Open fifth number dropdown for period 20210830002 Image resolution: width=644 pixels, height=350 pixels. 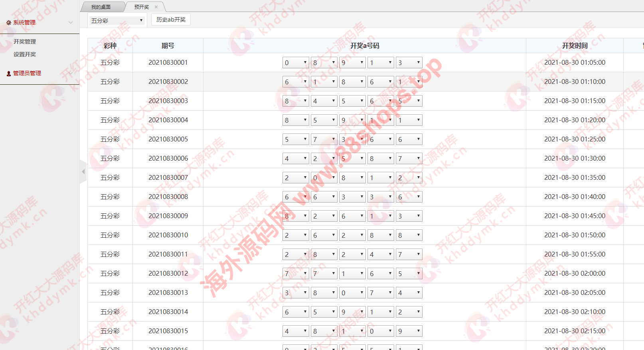(x=409, y=82)
